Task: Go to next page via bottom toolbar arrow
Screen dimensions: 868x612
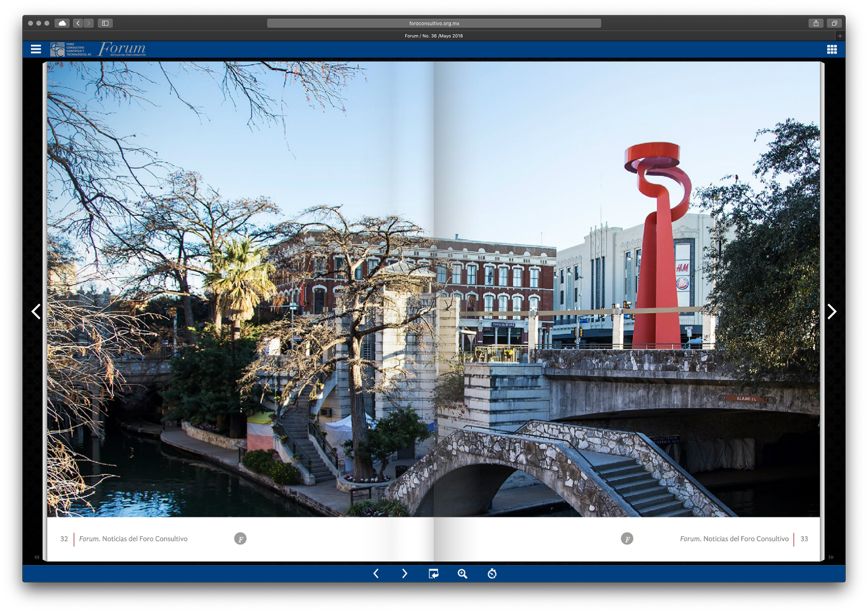Action: pos(405,574)
